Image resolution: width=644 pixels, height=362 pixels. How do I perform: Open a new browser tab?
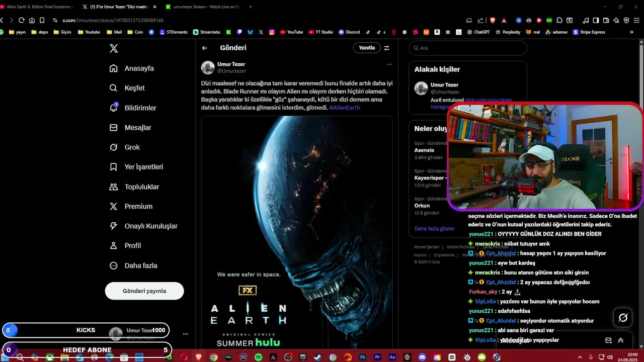(x=251, y=7)
